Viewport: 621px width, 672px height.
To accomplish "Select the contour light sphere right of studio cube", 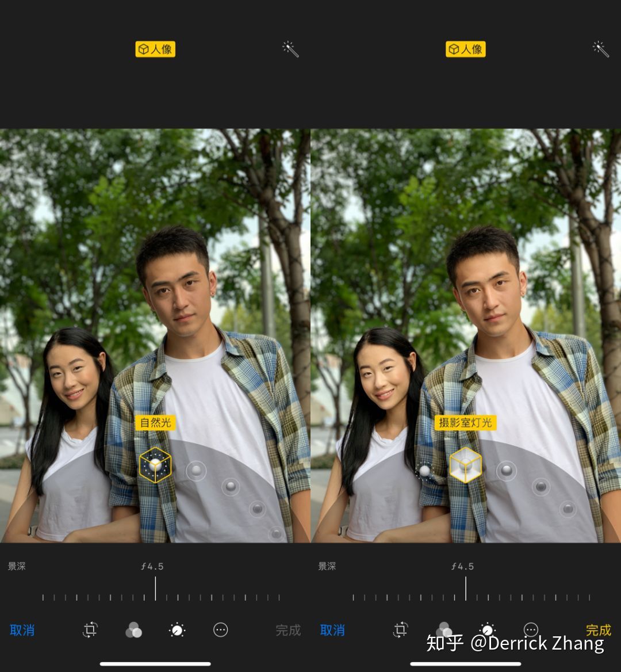I will 507,471.
